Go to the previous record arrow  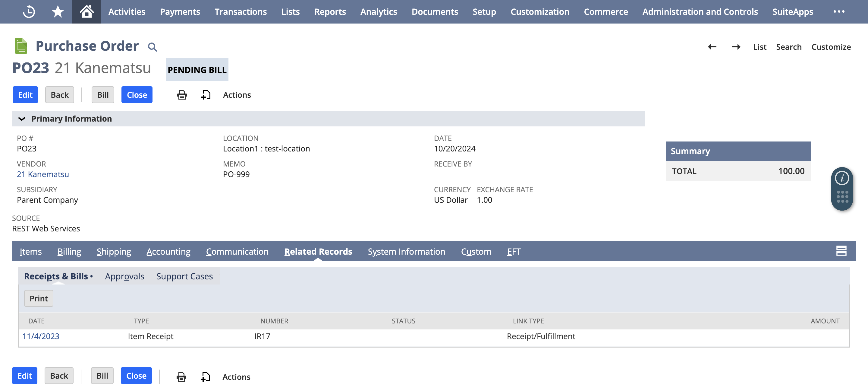point(712,47)
